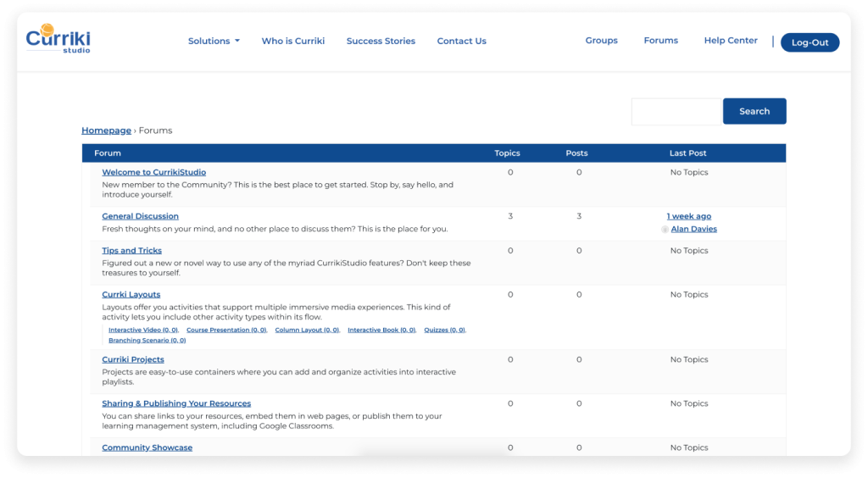
Task: Open Alan Davies profile link
Action: pos(693,229)
